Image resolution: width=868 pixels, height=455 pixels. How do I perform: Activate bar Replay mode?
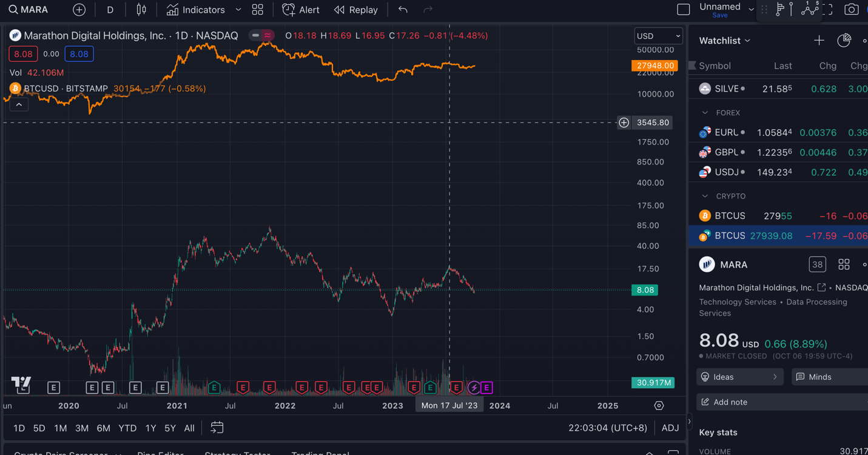[356, 9]
